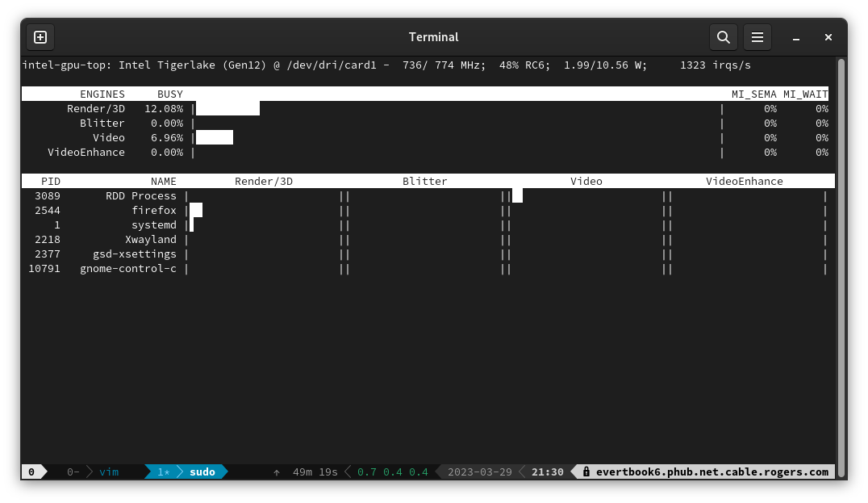Click the systemd Render/3D usage bar
The height and width of the screenshot is (503, 868).
[x=191, y=225]
